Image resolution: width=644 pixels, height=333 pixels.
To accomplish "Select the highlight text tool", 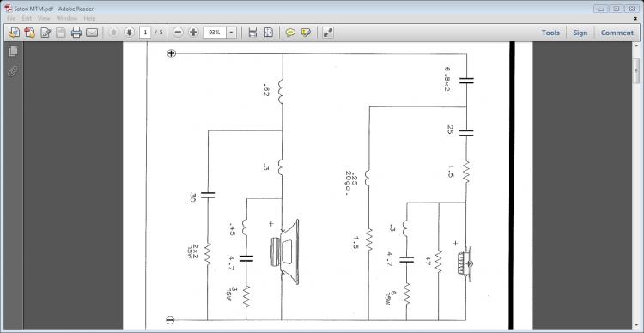I will coord(306,33).
